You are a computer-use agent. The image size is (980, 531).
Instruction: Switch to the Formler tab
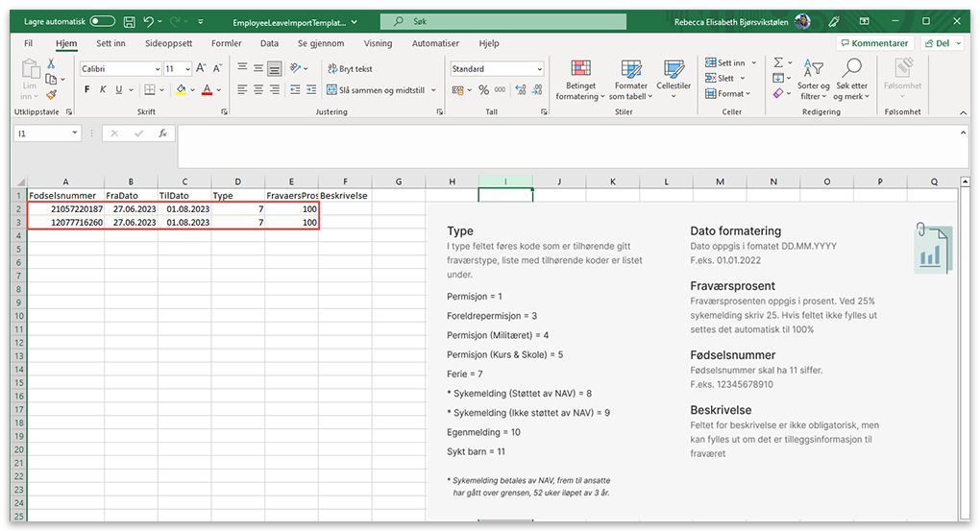pos(227,43)
